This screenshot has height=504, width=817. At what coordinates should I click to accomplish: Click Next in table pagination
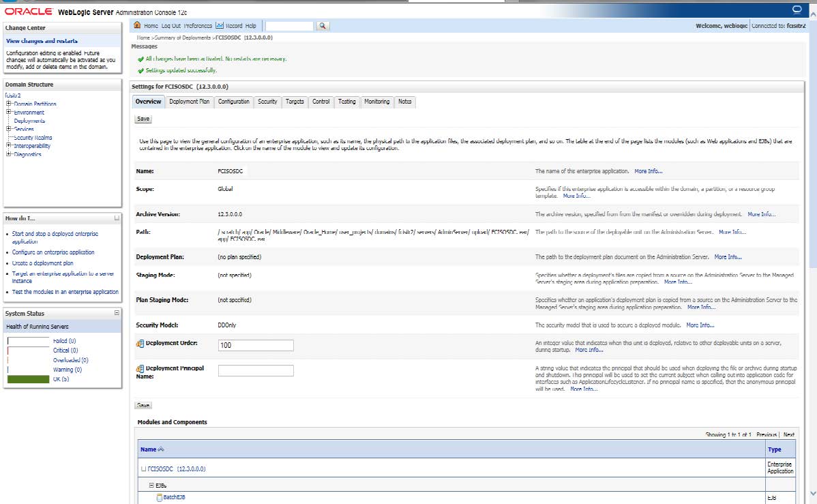(x=789, y=434)
